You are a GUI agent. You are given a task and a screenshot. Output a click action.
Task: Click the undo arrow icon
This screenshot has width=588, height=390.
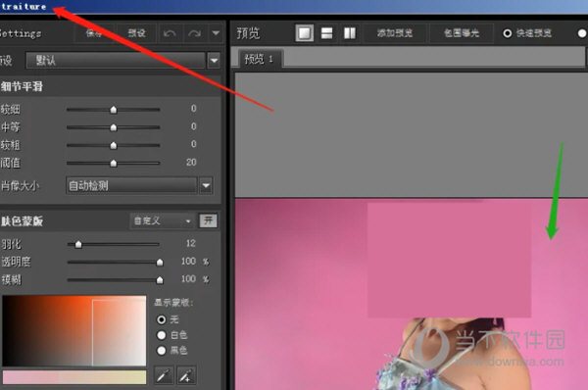coord(170,33)
